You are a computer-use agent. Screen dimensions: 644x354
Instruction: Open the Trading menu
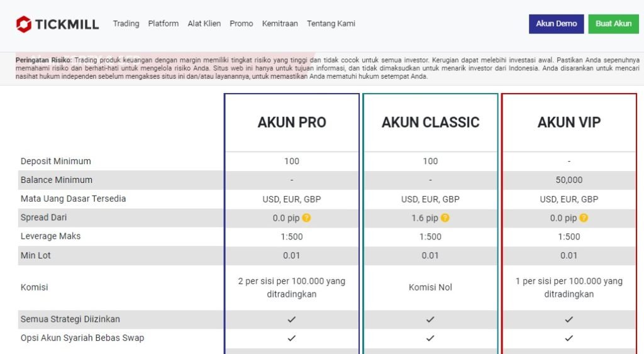126,24
